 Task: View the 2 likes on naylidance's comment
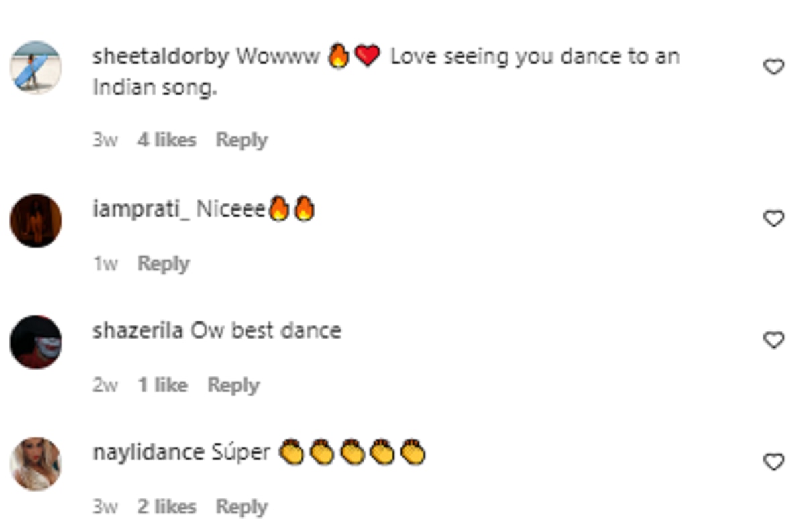[166, 507]
